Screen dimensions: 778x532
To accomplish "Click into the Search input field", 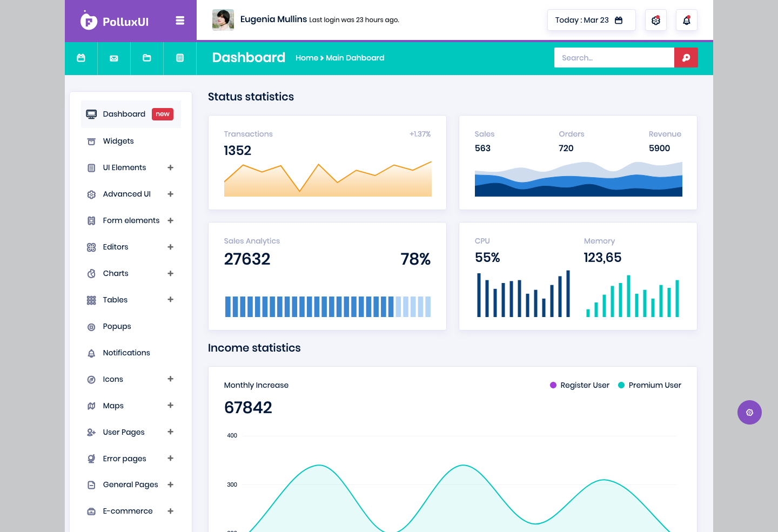I will 614,58.
